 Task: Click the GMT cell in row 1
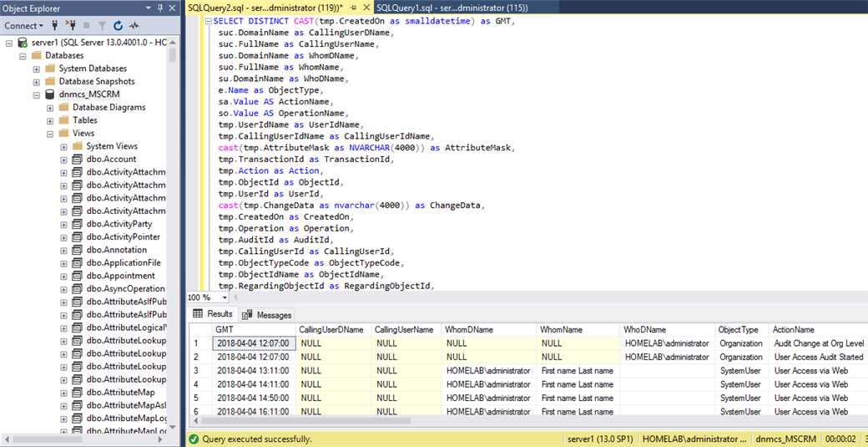[x=254, y=343]
